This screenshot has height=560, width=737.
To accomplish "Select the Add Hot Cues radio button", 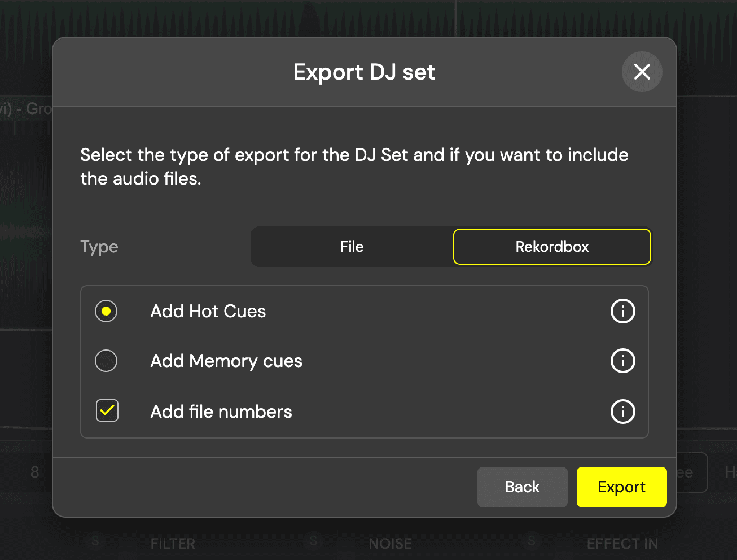I will [106, 311].
